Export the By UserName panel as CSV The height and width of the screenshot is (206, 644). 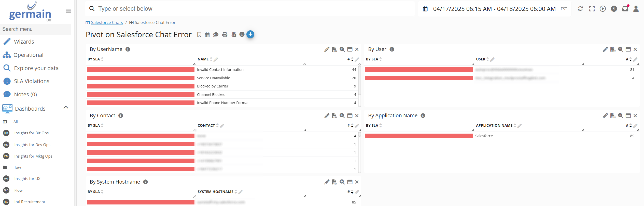click(334, 49)
